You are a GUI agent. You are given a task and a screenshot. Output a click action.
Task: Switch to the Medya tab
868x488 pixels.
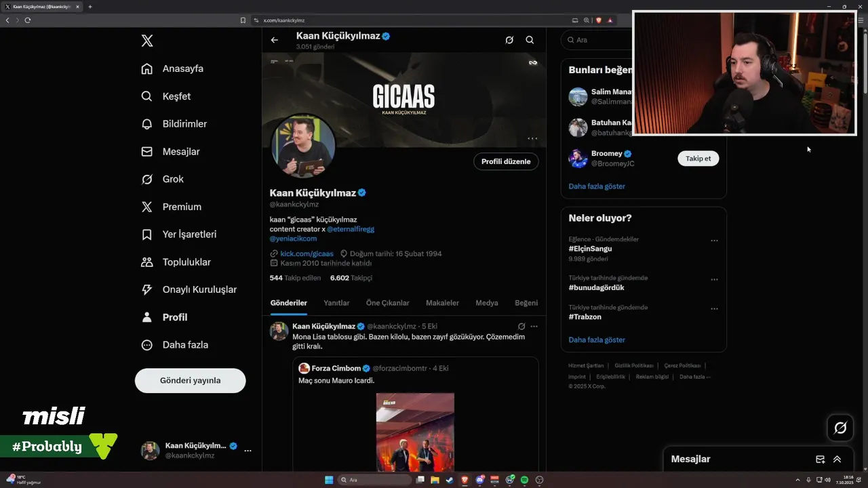click(x=487, y=303)
